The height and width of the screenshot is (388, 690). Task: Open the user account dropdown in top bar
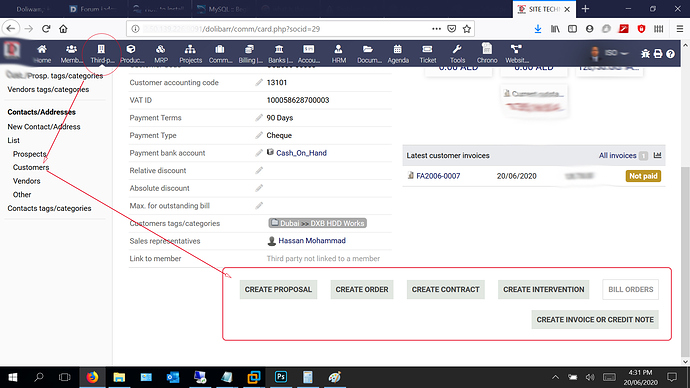click(609, 53)
